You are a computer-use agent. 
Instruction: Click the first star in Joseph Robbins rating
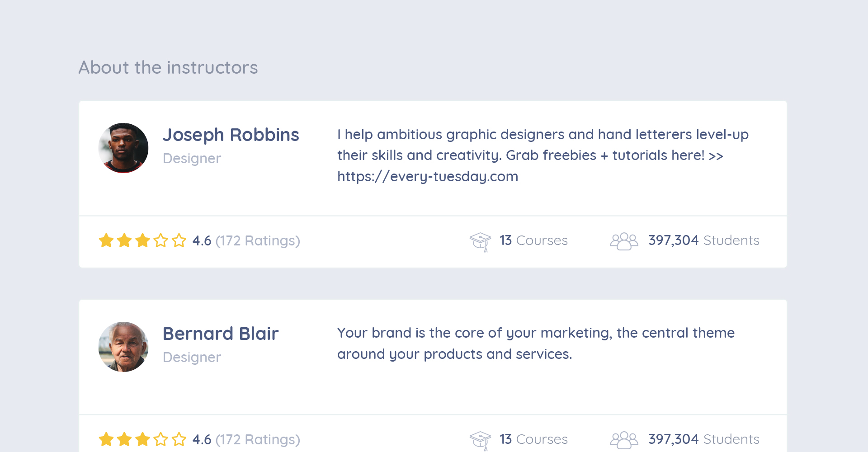106,240
